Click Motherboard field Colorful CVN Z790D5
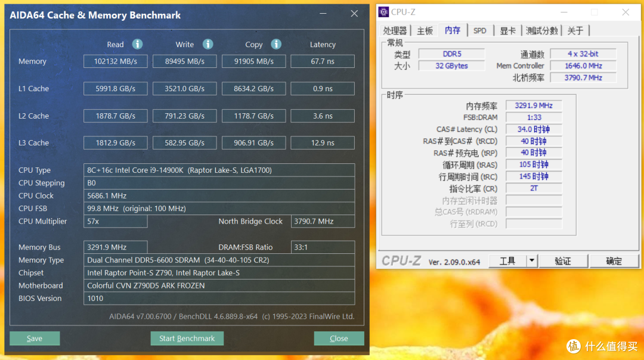Screen dimensions: 644x360 coord(219,285)
